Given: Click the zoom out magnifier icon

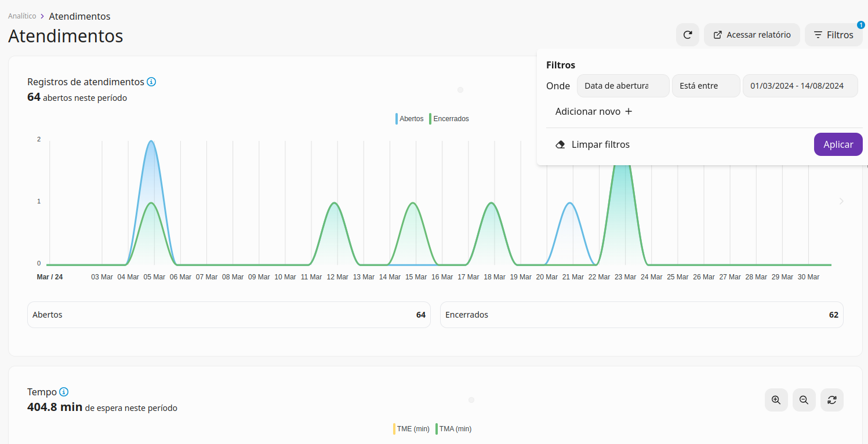Looking at the screenshot, I should point(804,400).
